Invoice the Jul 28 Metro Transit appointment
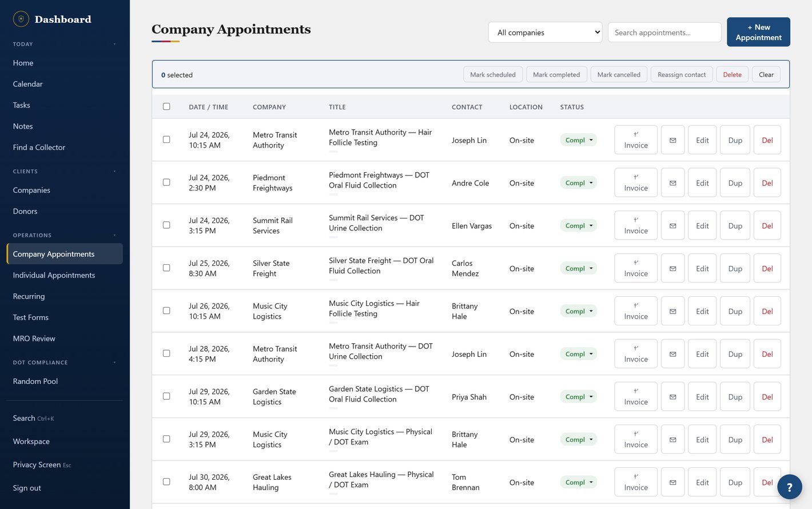The image size is (812, 509). (636, 354)
